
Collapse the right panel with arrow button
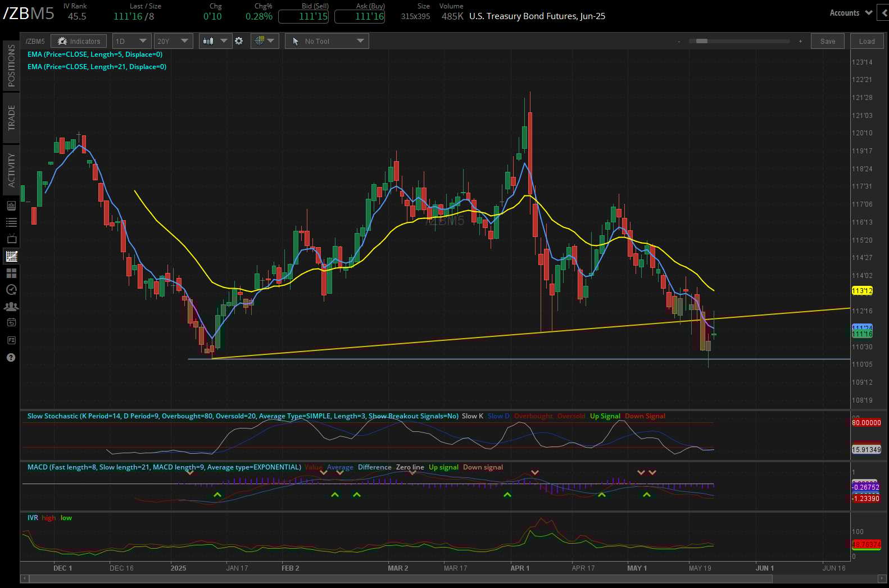tap(884, 13)
